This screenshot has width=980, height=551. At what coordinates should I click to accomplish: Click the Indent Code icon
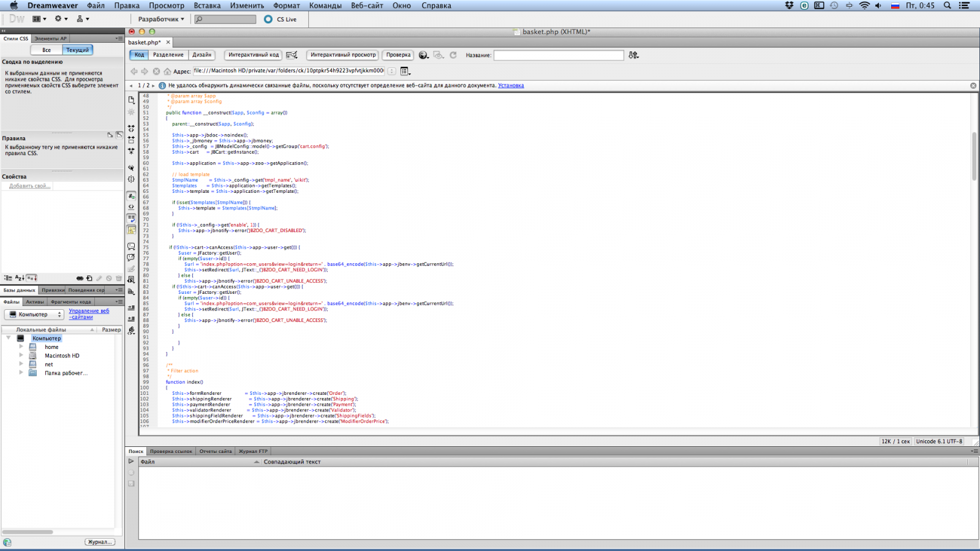[131, 308]
